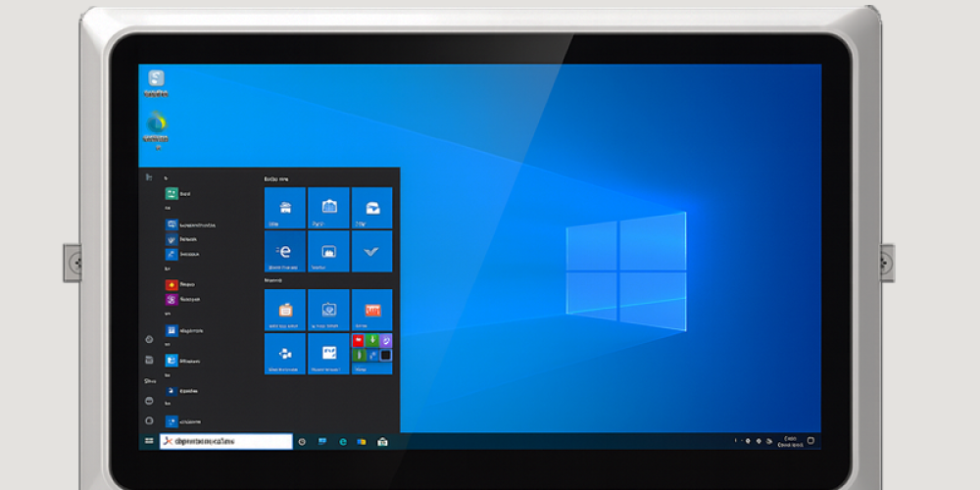Click the clock in the system tray
This screenshot has width=980, height=490.
point(791,442)
